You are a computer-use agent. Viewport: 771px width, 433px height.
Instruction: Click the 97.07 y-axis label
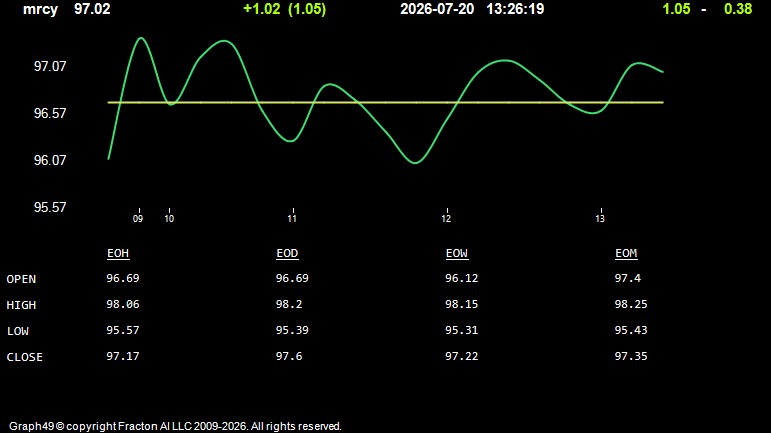[x=50, y=66]
